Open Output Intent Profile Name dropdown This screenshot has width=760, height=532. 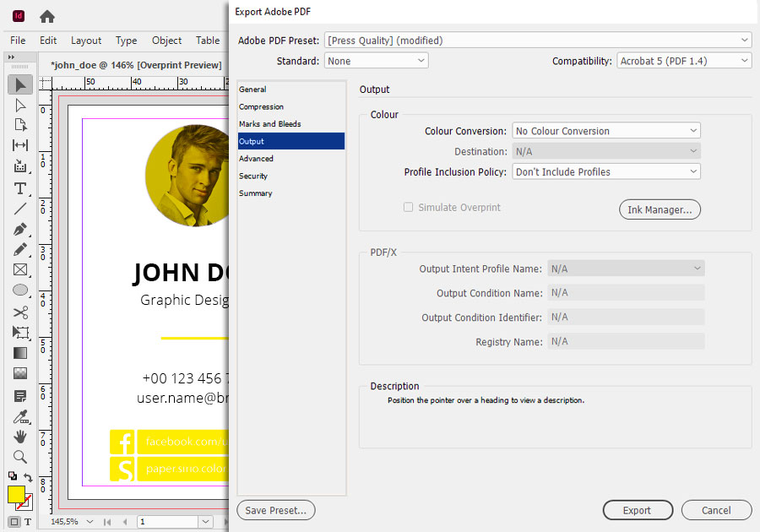626,269
